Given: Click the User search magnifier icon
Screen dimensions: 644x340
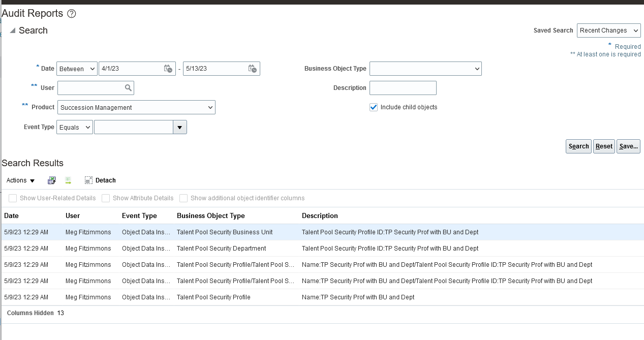Looking at the screenshot, I should [x=129, y=88].
